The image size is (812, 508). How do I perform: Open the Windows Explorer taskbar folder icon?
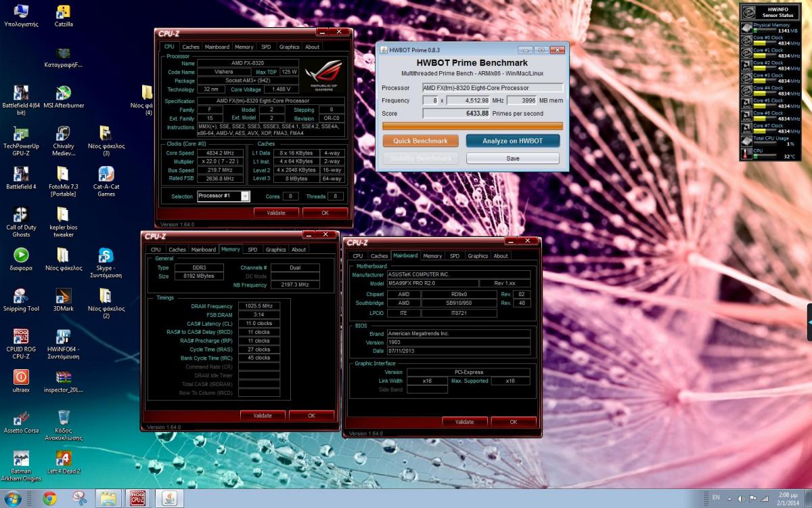point(108,499)
